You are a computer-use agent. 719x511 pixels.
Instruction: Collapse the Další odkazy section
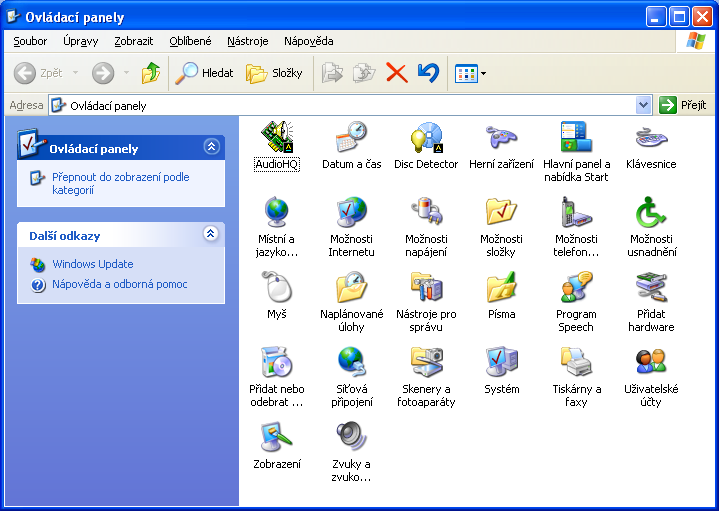click(210, 234)
